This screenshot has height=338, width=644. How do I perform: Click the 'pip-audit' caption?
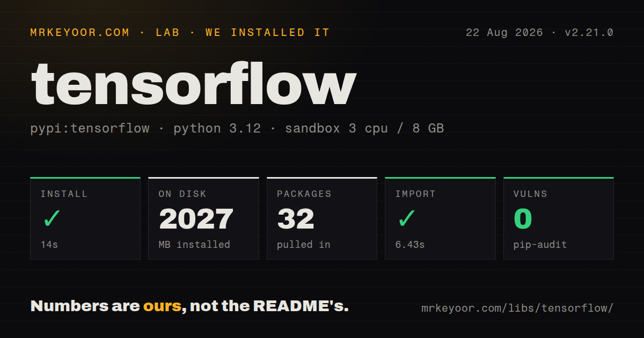pos(540,245)
